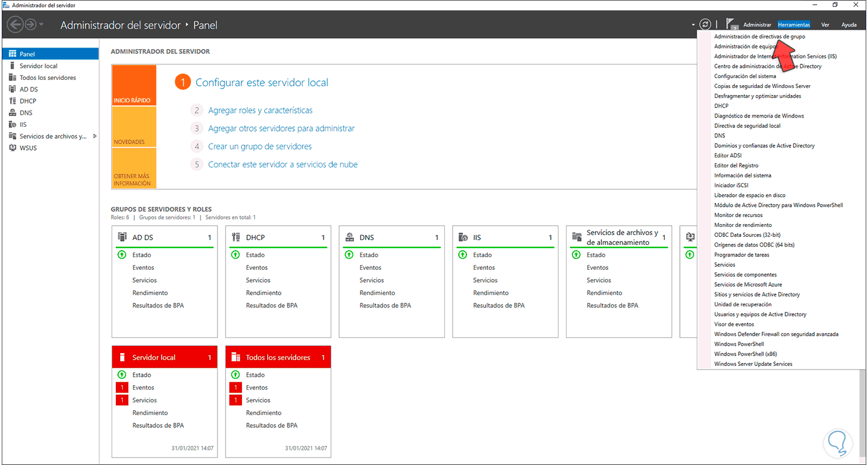The height and width of the screenshot is (465, 868).
Task: Select Usuarios y equipos de Active Directory
Action: click(x=760, y=314)
